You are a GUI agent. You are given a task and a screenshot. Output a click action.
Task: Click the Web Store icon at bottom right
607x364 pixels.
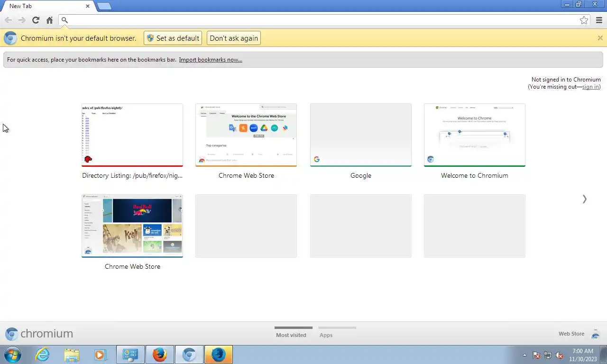pyautogui.click(x=596, y=334)
